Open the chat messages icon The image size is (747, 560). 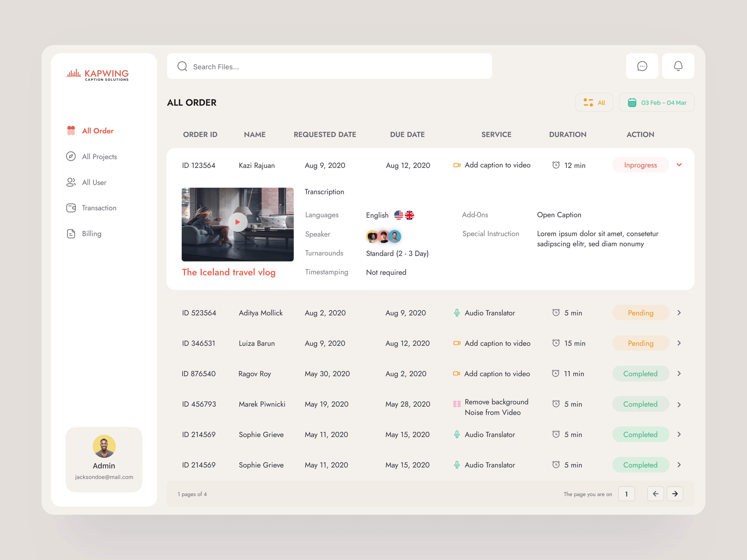pos(642,66)
